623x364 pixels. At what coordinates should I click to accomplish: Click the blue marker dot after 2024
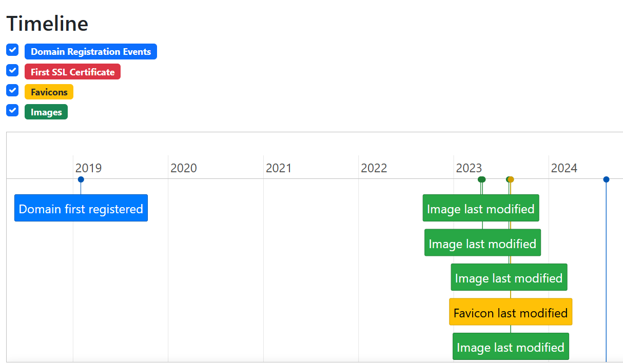606,179
